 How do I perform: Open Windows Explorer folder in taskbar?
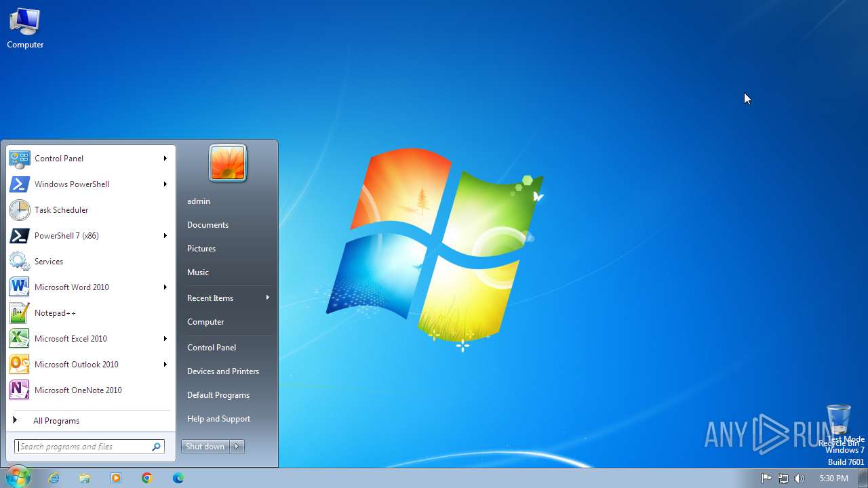pyautogui.click(x=85, y=478)
